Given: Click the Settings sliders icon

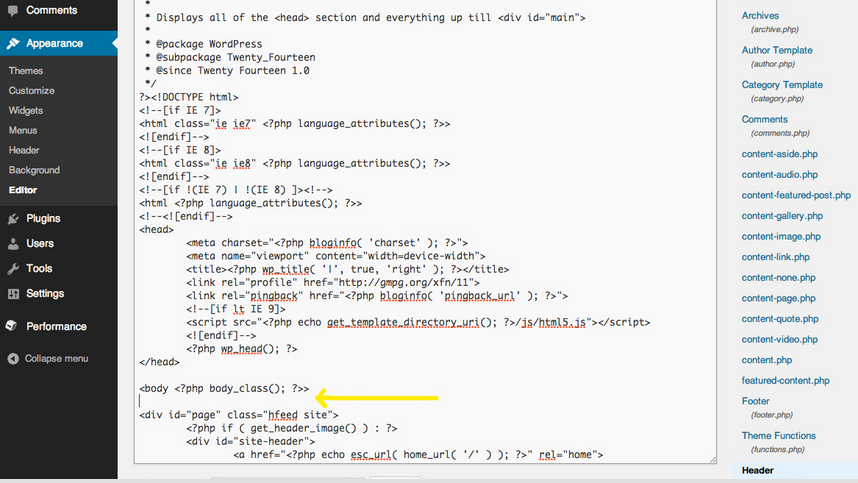Looking at the screenshot, I should tap(13, 294).
